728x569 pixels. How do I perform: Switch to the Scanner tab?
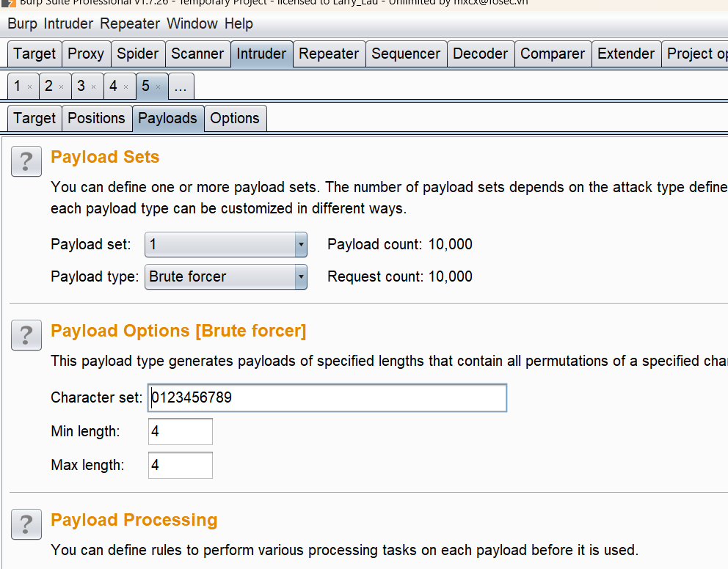coord(198,54)
